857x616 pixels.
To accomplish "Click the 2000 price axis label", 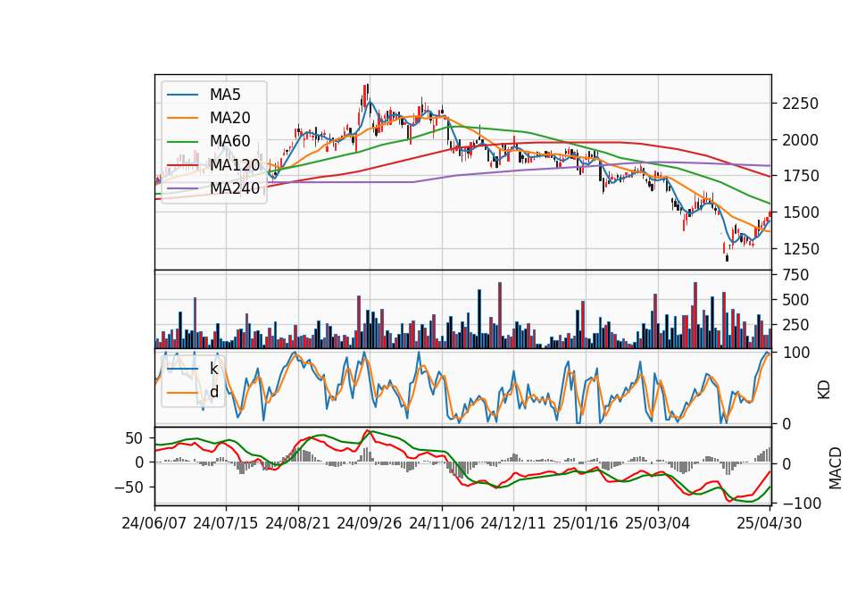I will [x=800, y=140].
